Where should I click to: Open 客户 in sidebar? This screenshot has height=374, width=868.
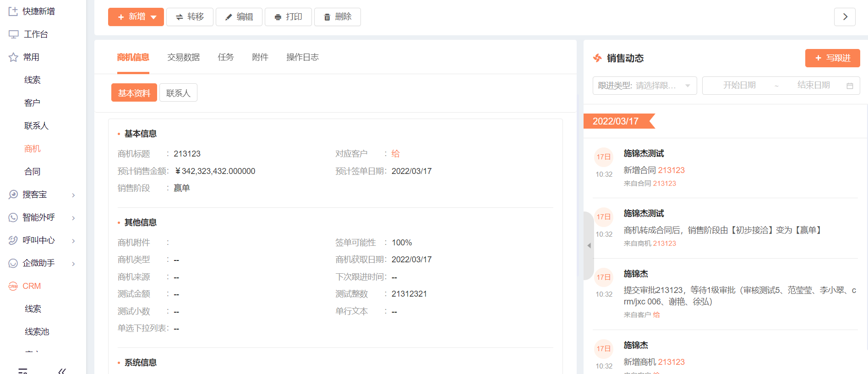pos(33,103)
